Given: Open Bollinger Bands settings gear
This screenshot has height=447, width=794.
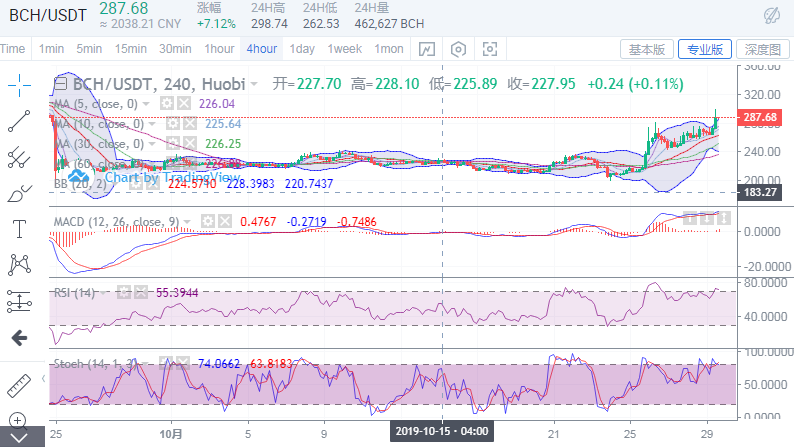Looking at the screenshot, I should [x=135, y=183].
